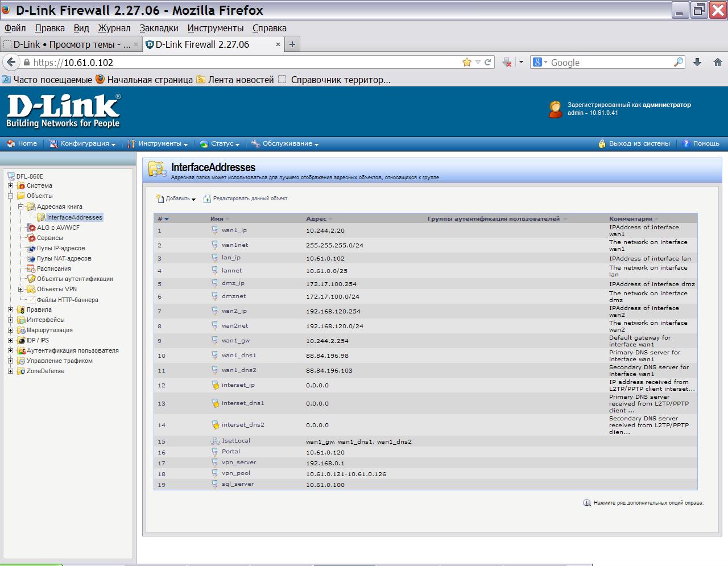The width and height of the screenshot is (728, 566).
Task: Expand the Система tree node
Action: coord(10,185)
